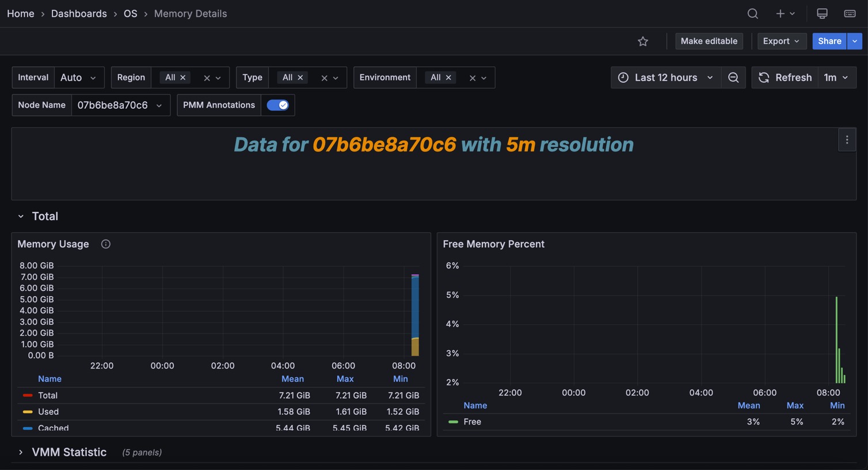Image resolution: width=868 pixels, height=470 pixels.
Task: Open the Interval Auto dropdown
Action: pyautogui.click(x=79, y=78)
